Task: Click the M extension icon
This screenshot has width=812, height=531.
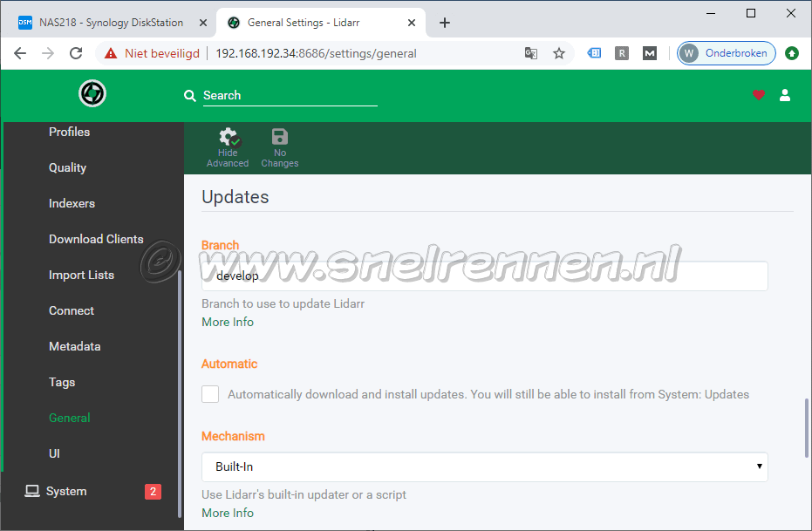Action: tap(650, 53)
